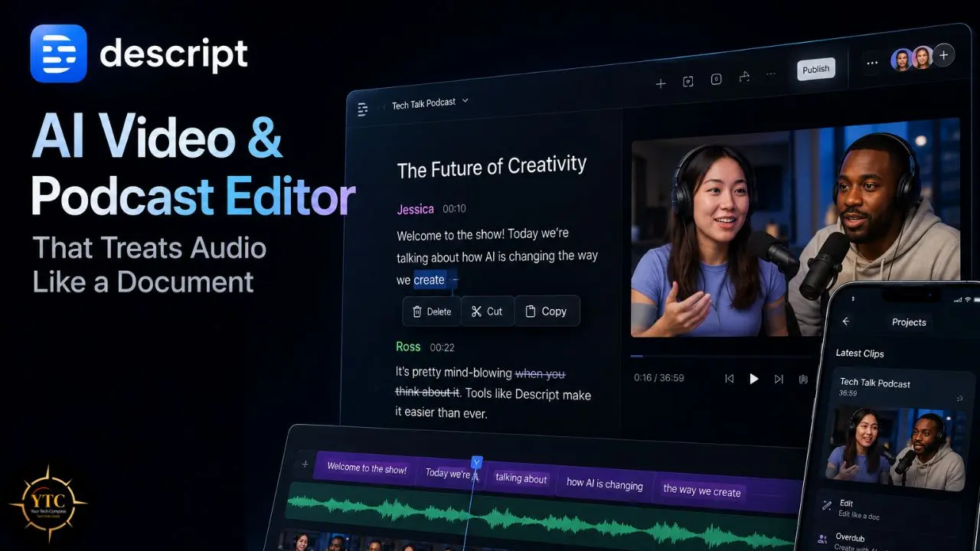Click the Publish button
This screenshot has width=980, height=551.
click(815, 69)
